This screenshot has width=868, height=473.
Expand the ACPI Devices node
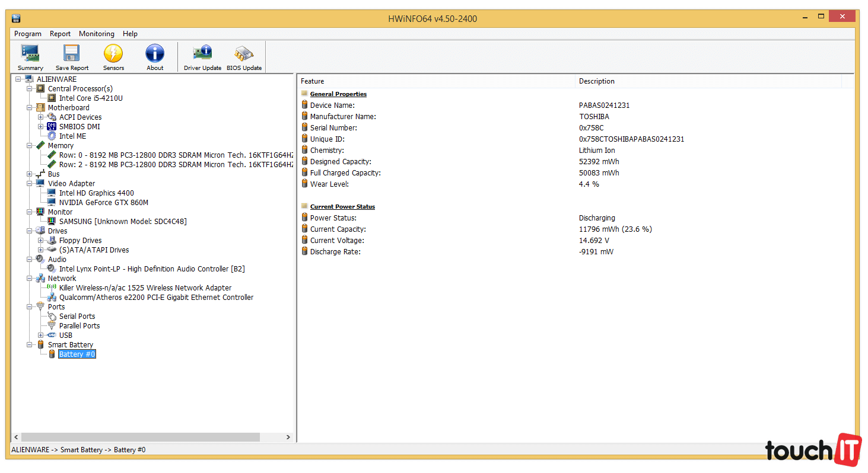point(41,117)
